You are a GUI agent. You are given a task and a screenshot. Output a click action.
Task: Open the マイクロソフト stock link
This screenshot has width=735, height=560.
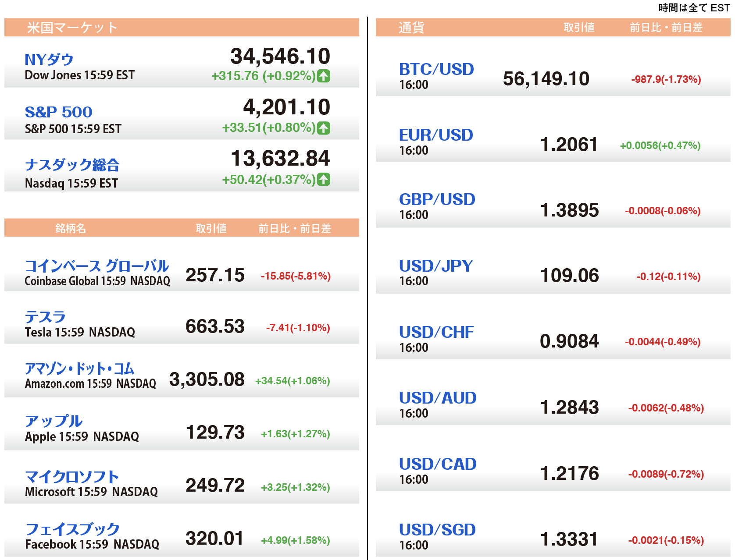click(x=72, y=477)
